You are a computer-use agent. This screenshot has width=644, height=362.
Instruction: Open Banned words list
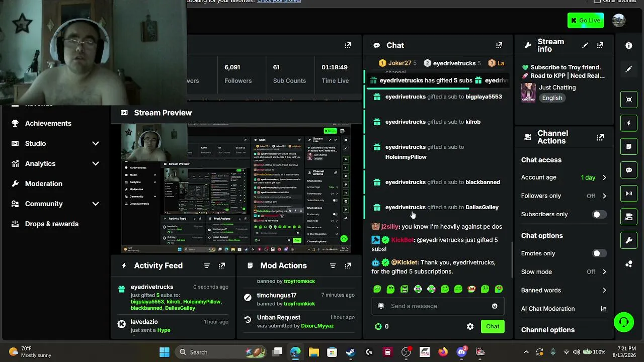click(x=564, y=290)
